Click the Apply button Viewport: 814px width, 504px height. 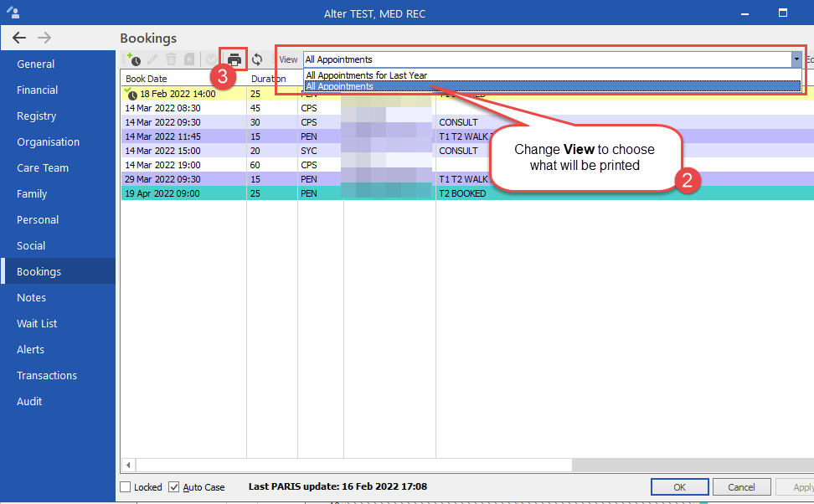796,487
